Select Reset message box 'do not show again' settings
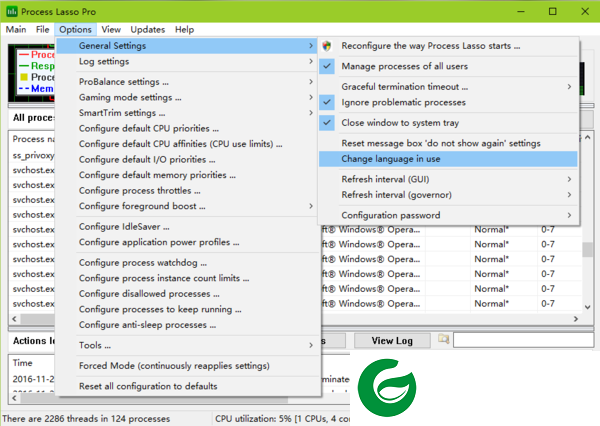 [448, 143]
